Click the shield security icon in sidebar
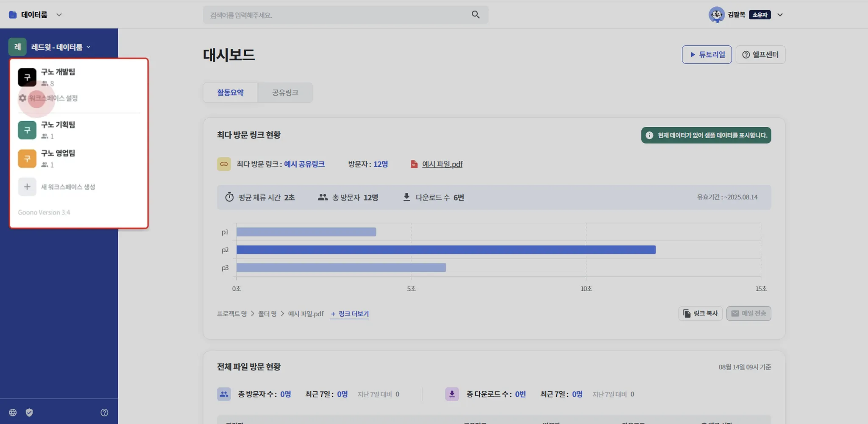Screen dimensions: 868x424 click(x=29, y=413)
